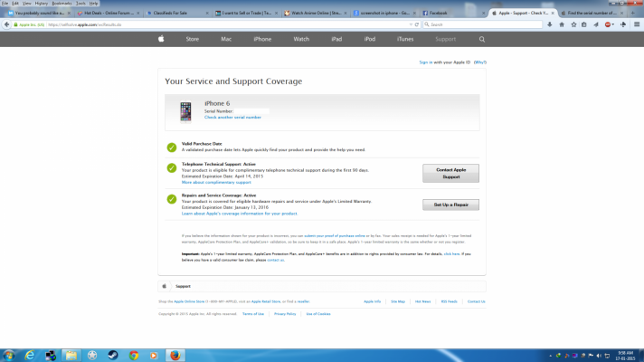Screen dimensions: 644x362
Task: Open the Tools menu
Action: coord(80,4)
